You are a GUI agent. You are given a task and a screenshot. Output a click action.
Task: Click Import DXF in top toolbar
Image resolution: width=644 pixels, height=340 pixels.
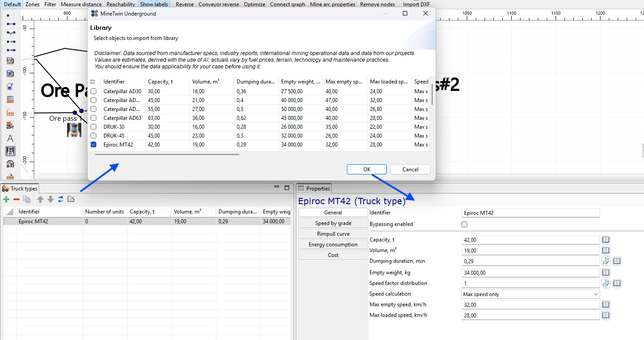point(417,4)
